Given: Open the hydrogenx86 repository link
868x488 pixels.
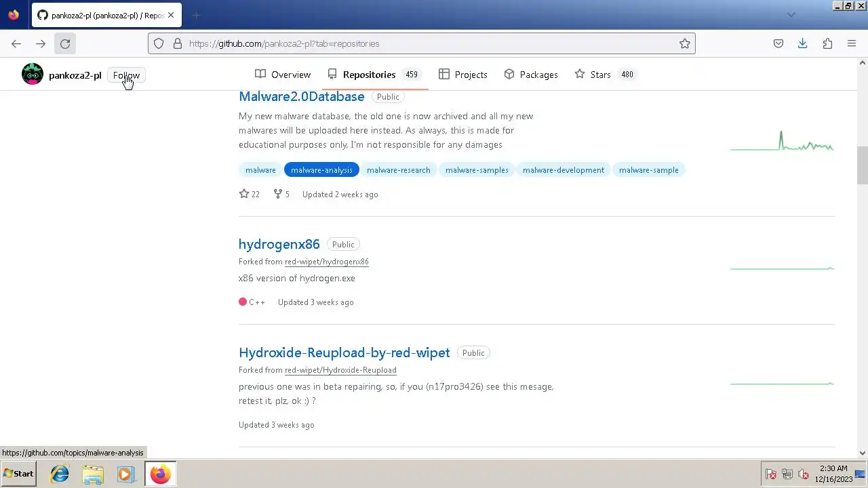Looking at the screenshot, I should [279, 244].
